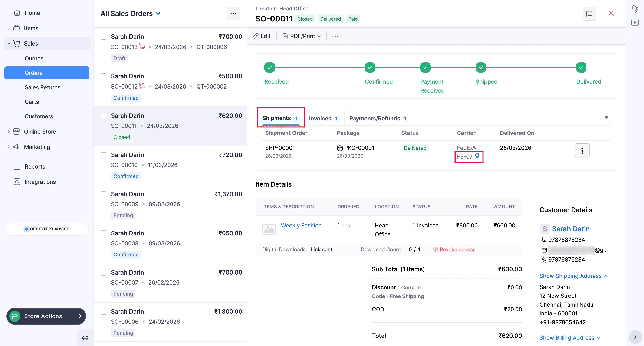Image resolution: width=644 pixels, height=346 pixels.
Task: Click the Items basket icon
Action: tap(16, 28)
